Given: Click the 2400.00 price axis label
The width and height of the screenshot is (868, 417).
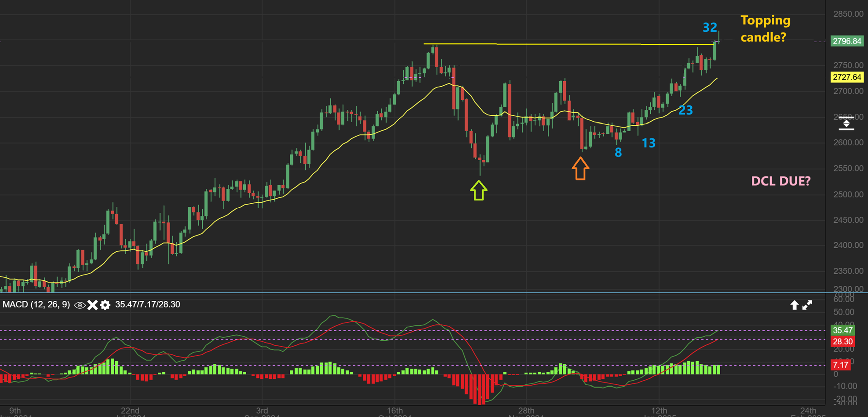Looking at the screenshot, I should (x=848, y=245).
